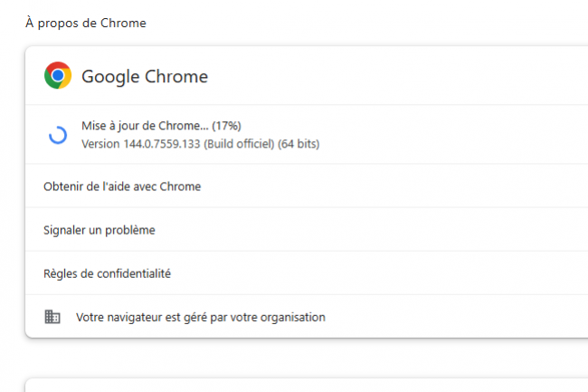Click the "(Build officiel)" text
588x392 pixels.
point(239,144)
